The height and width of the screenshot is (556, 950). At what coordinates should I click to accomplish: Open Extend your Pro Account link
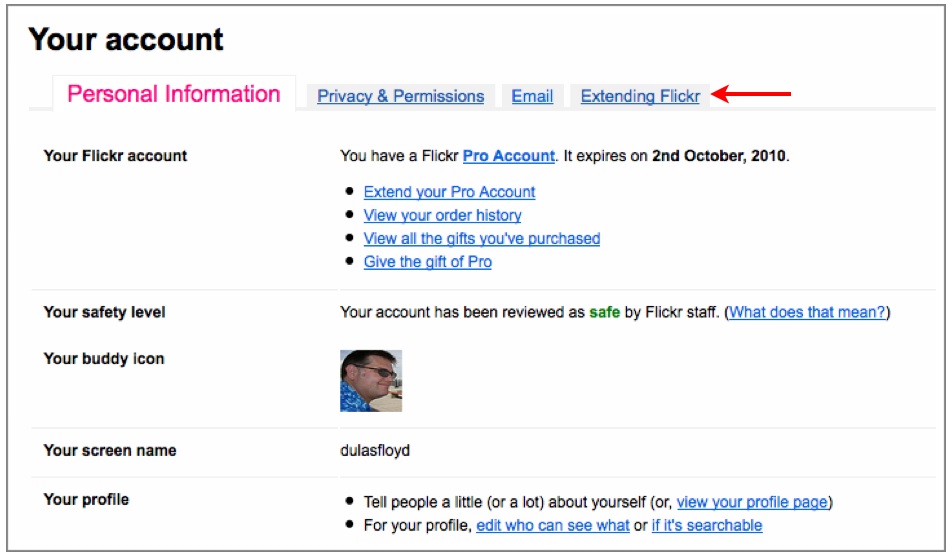pyautogui.click(x=449, y=192)
